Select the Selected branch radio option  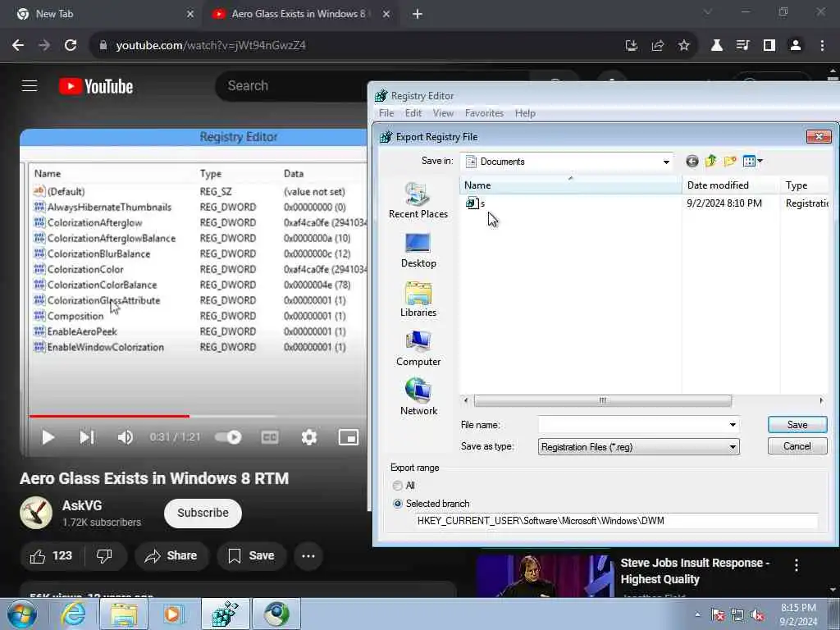(x=398, y=504)
